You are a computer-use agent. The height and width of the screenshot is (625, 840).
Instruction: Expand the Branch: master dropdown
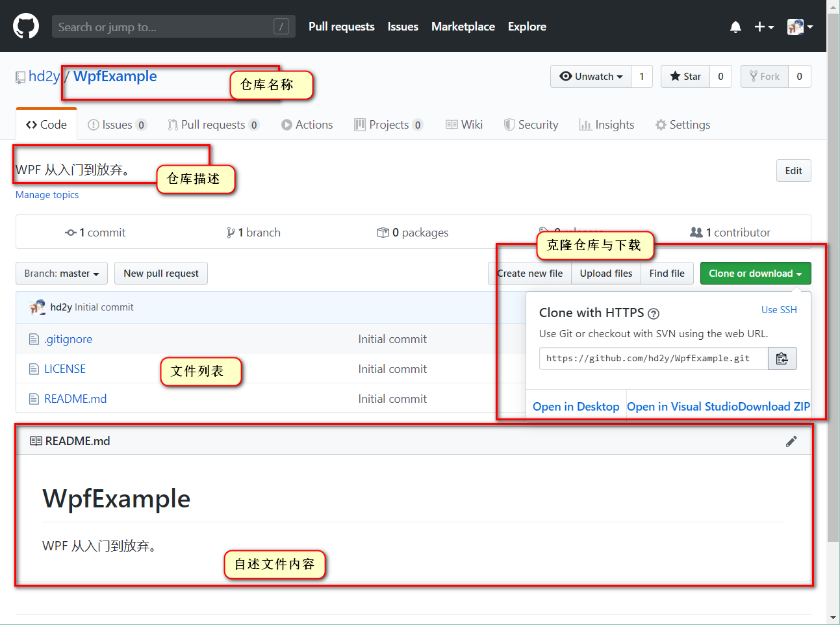click(x=62, y=274)
